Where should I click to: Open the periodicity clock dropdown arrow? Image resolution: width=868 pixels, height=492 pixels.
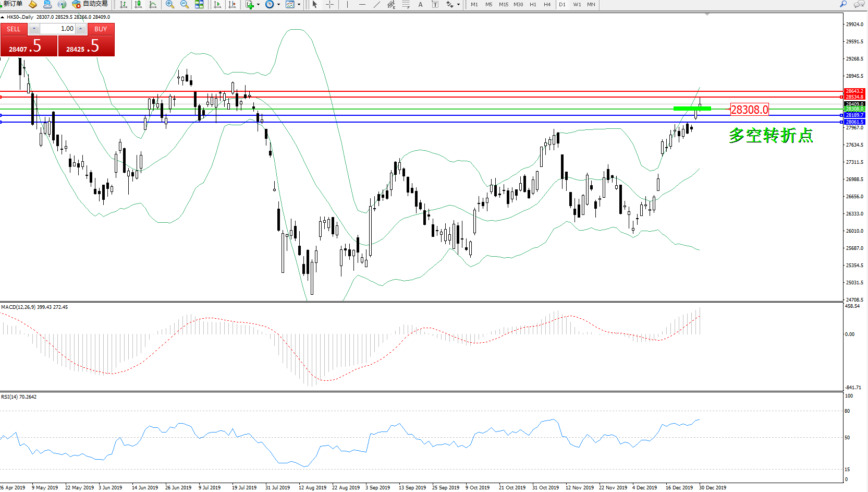278,5
